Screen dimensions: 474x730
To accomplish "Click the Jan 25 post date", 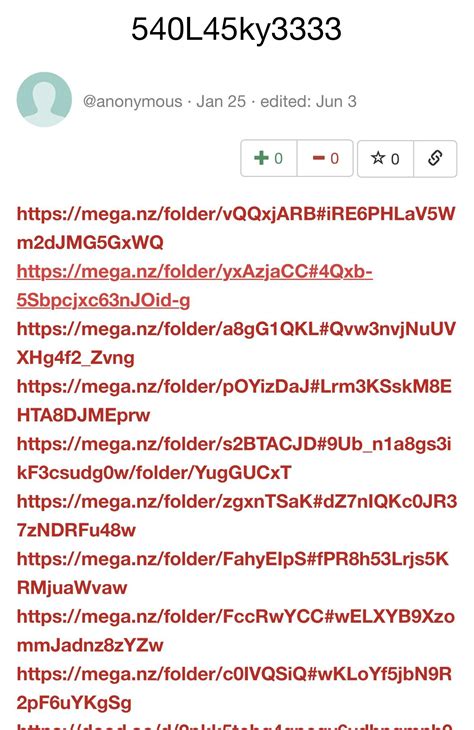I will 221,101.
